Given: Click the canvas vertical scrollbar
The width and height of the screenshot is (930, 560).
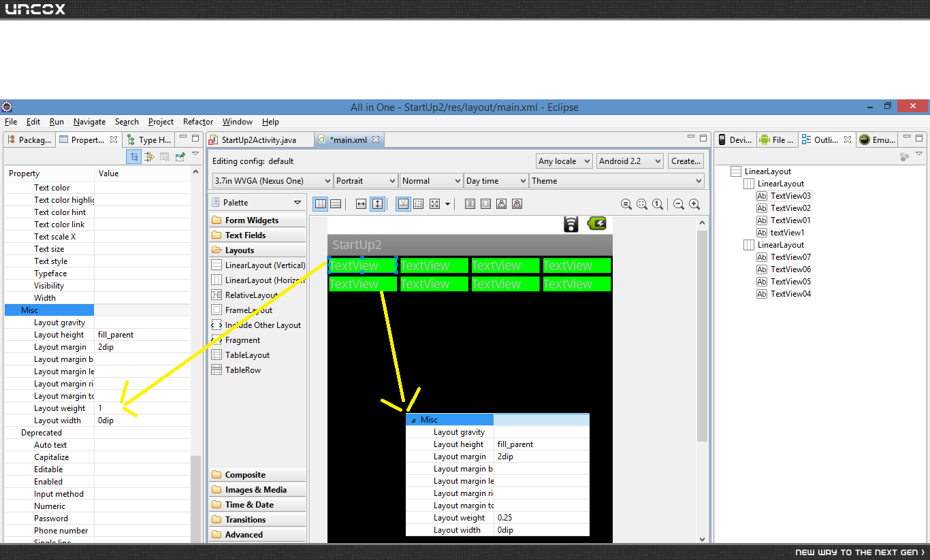Looking at the screenshot, I should click(703, 337).
